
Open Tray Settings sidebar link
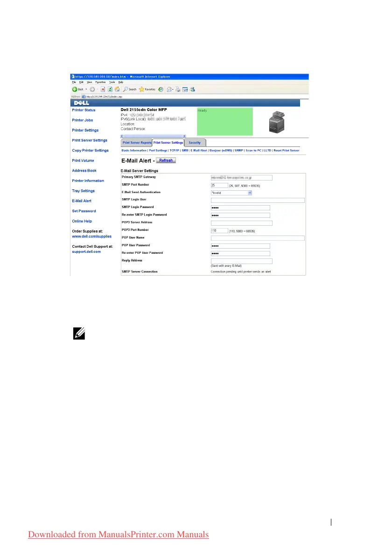(x=84, y=191)
